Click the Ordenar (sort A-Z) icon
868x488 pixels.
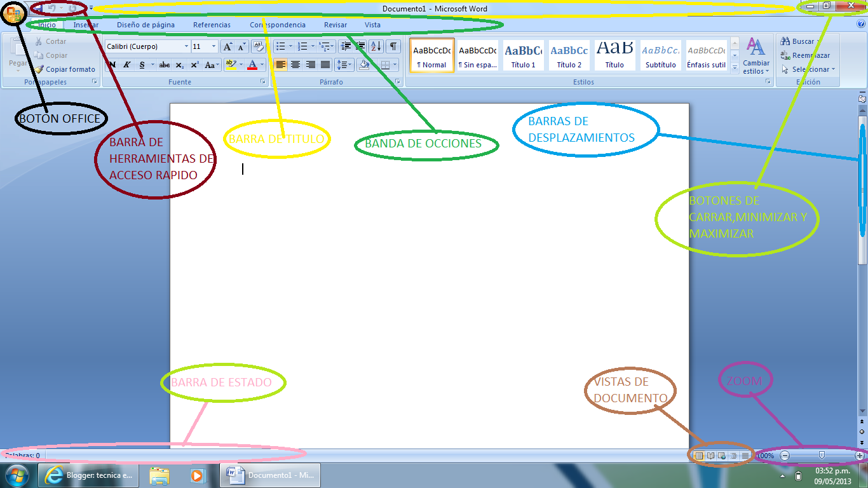376,46
